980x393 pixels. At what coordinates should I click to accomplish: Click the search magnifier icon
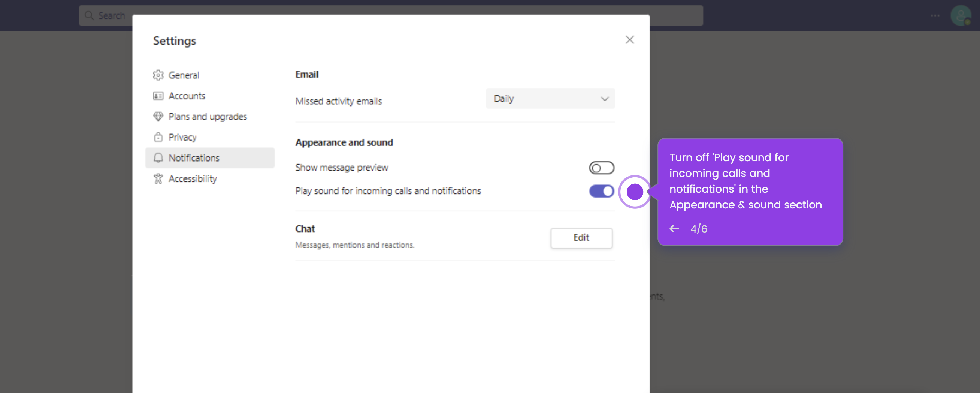89,16
